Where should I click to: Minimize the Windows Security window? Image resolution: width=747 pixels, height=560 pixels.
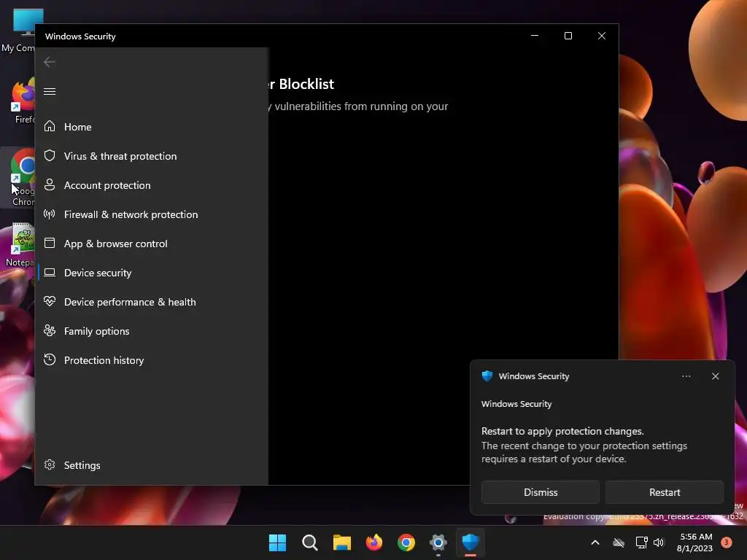[535, 36]
